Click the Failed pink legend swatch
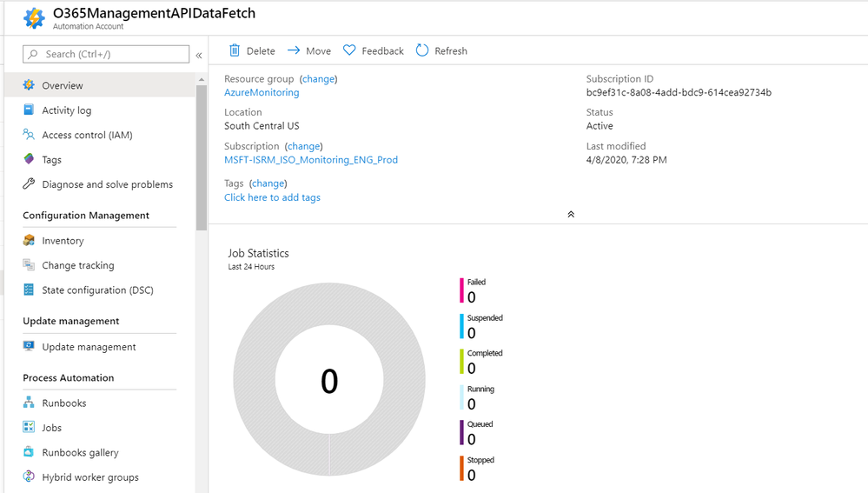The image size is (868, 493). click(461, 290)
